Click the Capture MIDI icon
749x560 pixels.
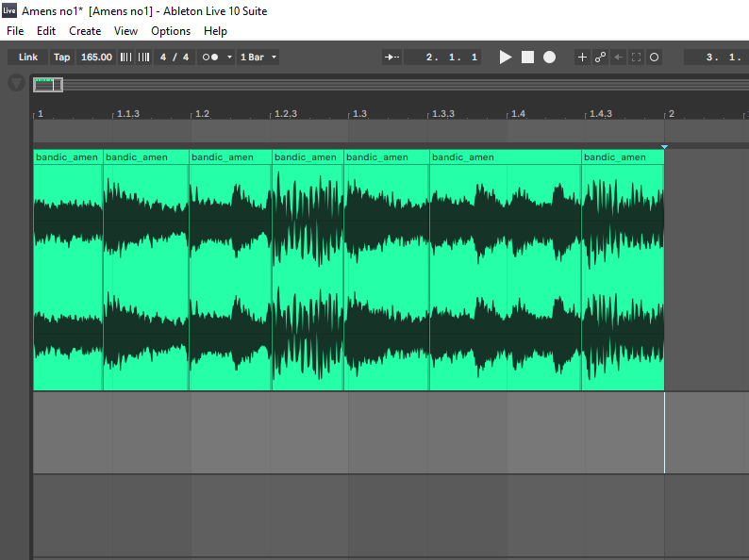coord(636,58)
